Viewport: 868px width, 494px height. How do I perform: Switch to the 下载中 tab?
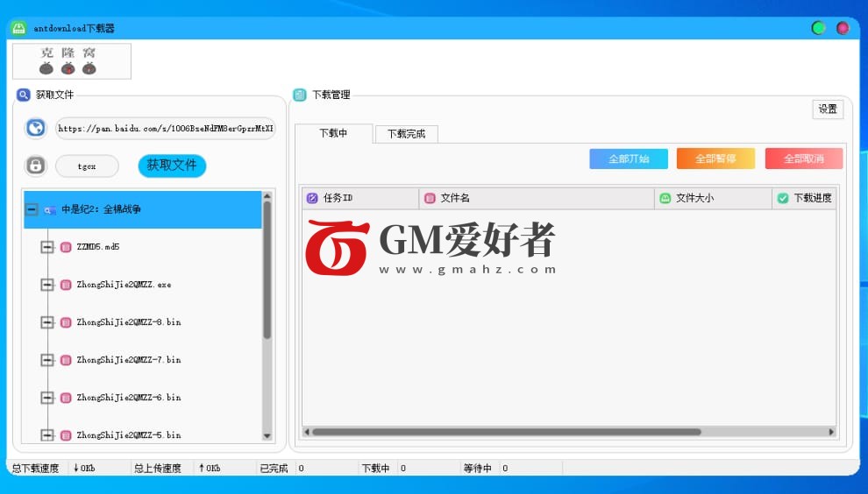point(334,133)
